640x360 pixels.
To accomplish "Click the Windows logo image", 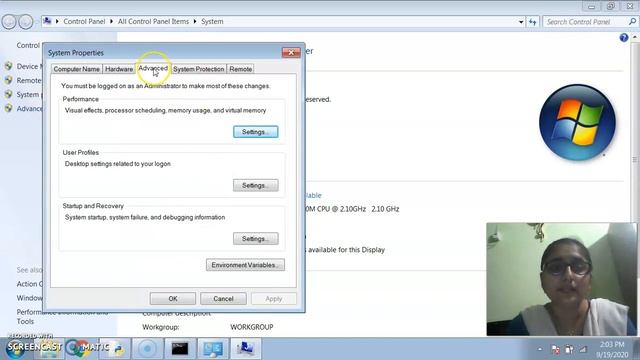I will 577,122.
